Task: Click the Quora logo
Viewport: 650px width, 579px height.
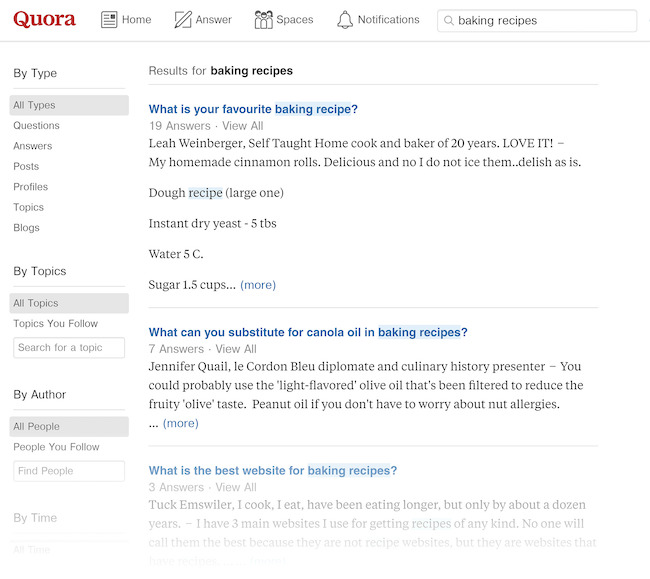Action: 44,20
